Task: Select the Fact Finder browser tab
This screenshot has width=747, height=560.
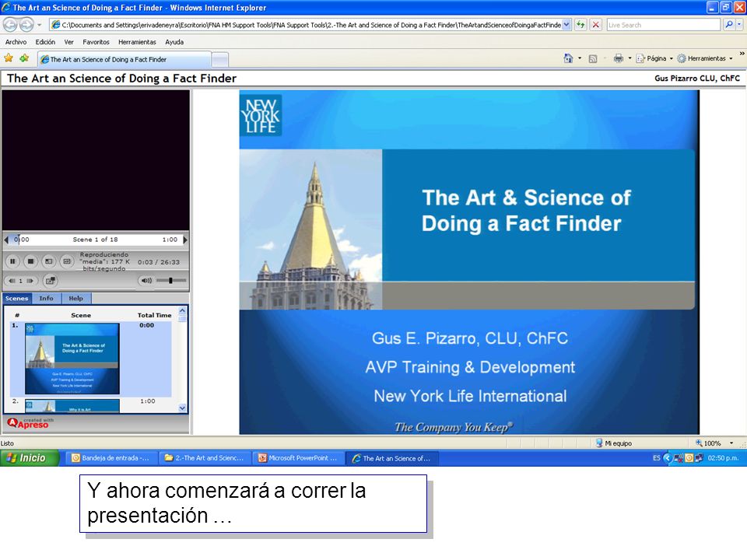Action: [124, 60]
